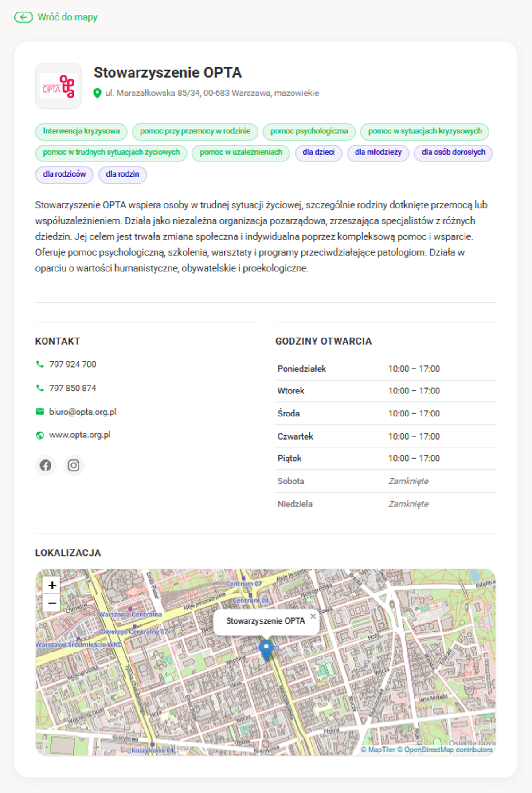Call the number 797 850 874
This screenshot has width=532, height=793.
(x=73, y=388)
